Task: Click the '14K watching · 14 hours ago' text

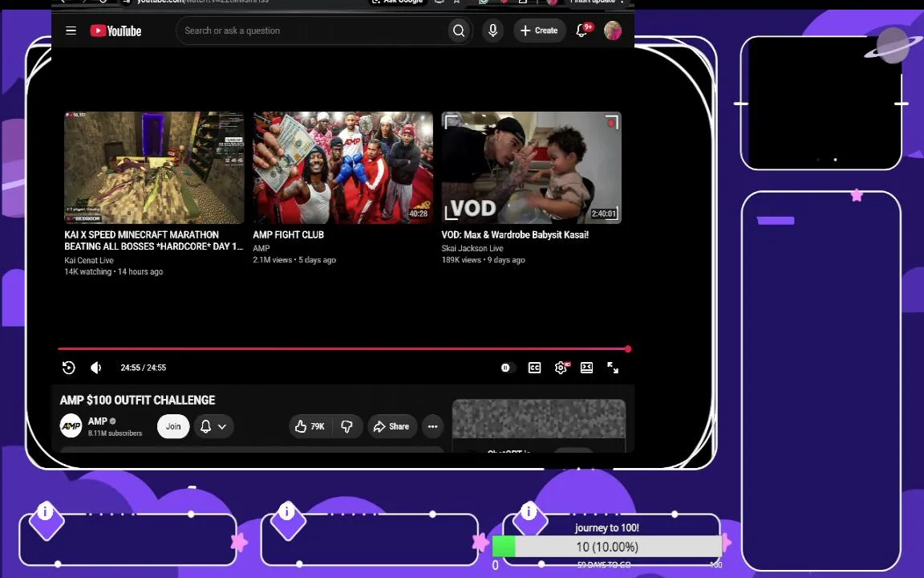Action: pos(114,272)
